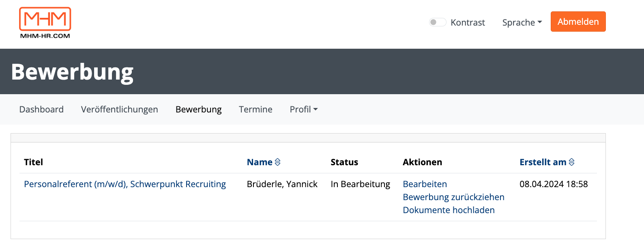Sort table by Erstellt am header

[543, 162]
